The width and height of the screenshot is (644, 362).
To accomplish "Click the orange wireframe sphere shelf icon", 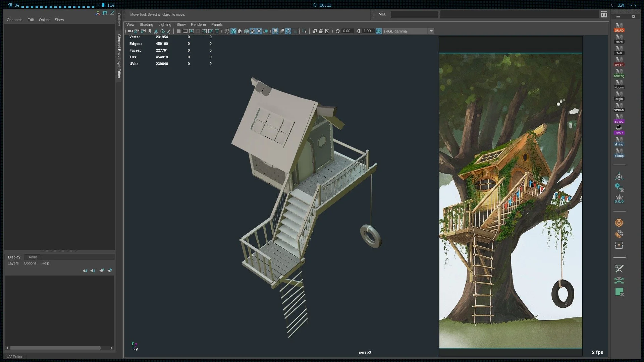I will click(619, 223).
